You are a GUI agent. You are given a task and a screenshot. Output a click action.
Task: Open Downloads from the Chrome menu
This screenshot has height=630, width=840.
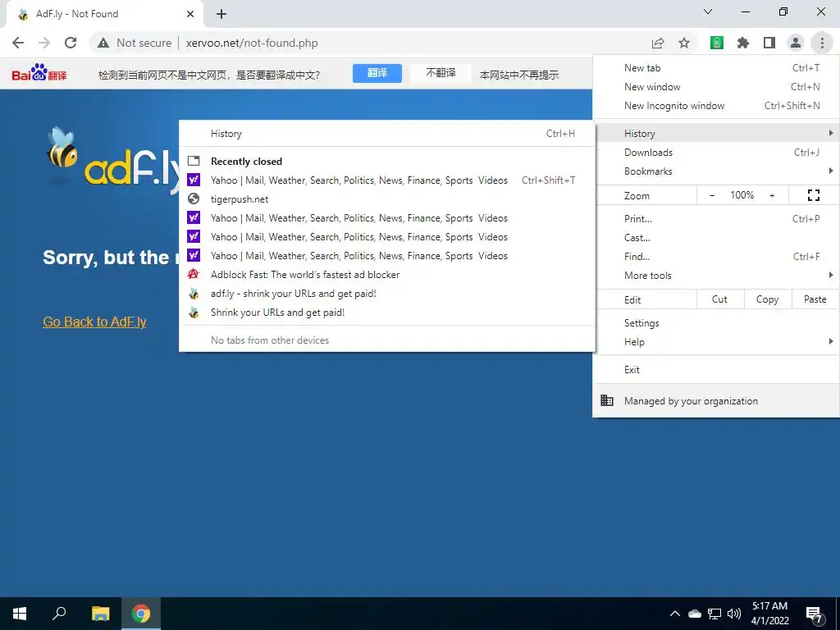716,152
